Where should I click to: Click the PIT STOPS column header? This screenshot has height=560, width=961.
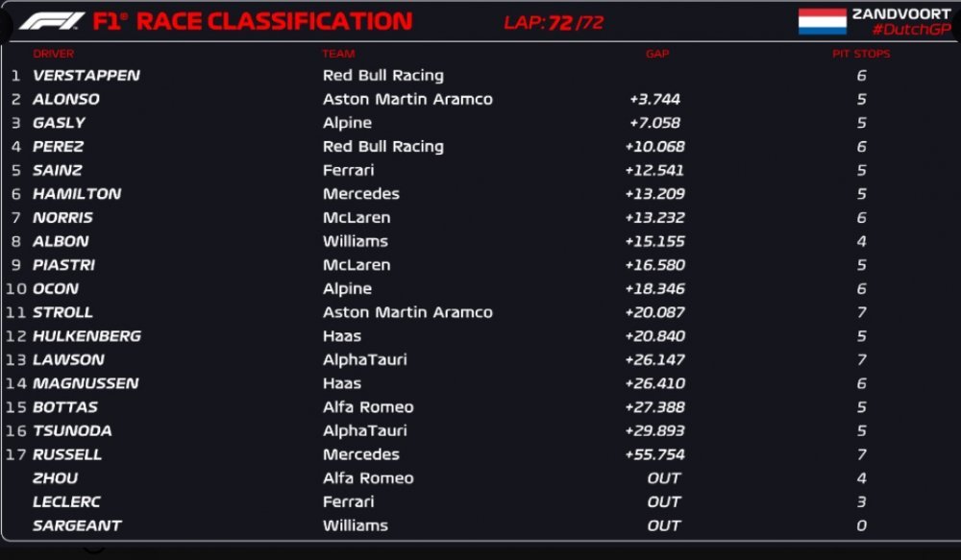[x=861, y=54]
